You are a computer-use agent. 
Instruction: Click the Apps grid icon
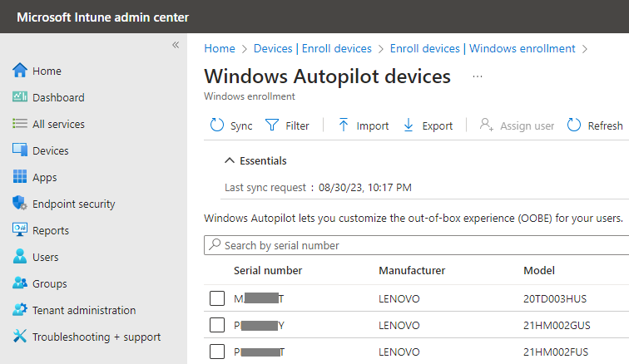point(20,176)
